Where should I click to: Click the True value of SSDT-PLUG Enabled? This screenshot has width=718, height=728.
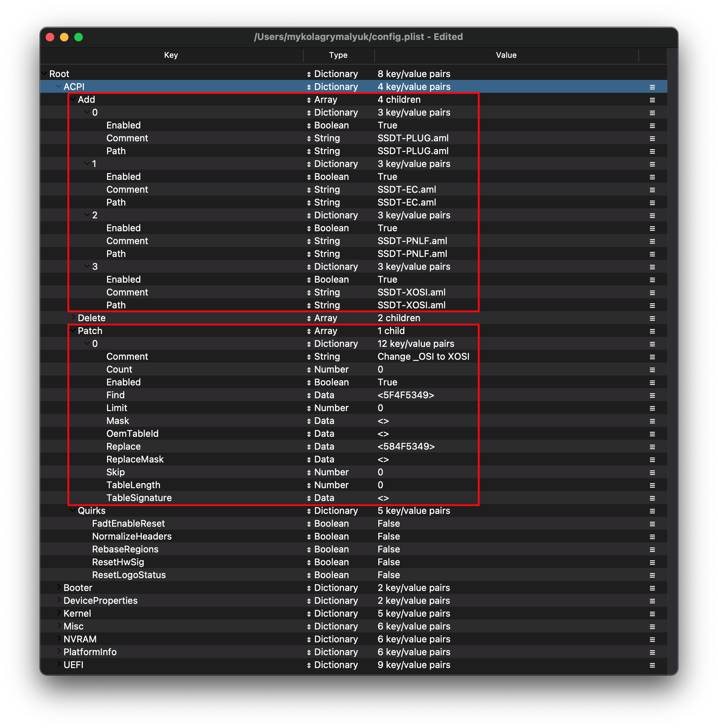click(x=387, y=125)
